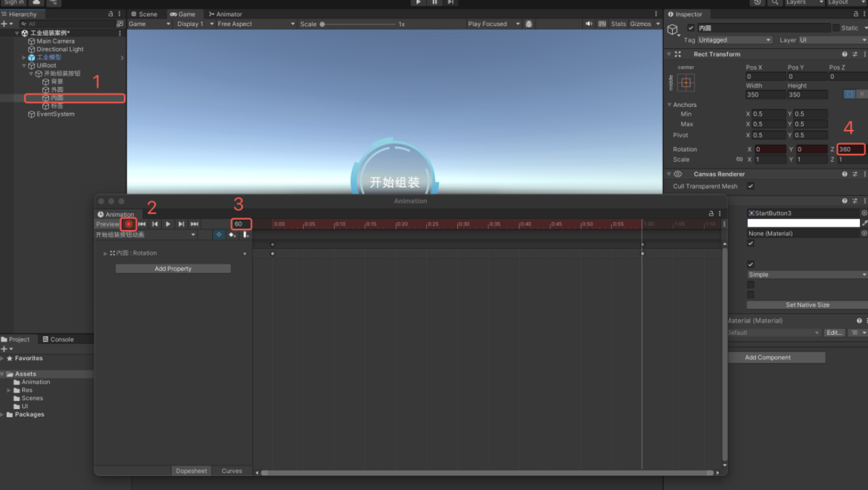The width and height of the screenshot is (868, 490).
Task: Go to first keyframe in Animation window
Action: pos(142,224)
